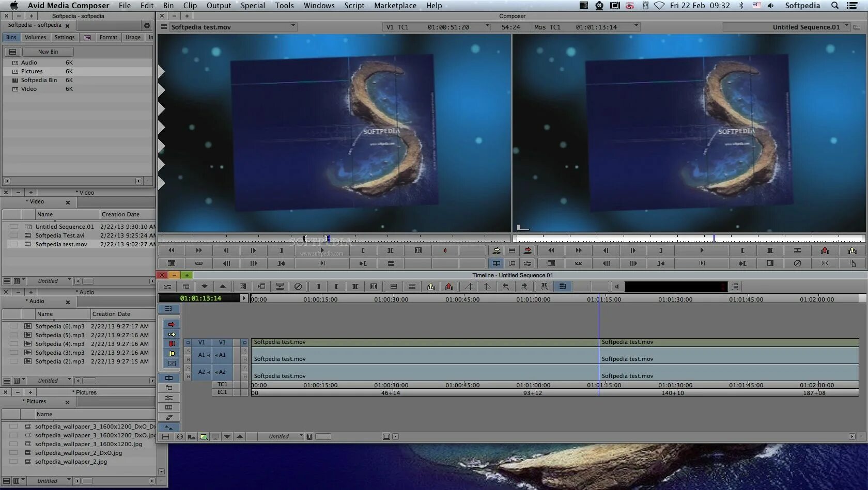The image size is (868, 490).
Task: Click the red Overwrite arrow between monitors
Action: pos(528,250)
